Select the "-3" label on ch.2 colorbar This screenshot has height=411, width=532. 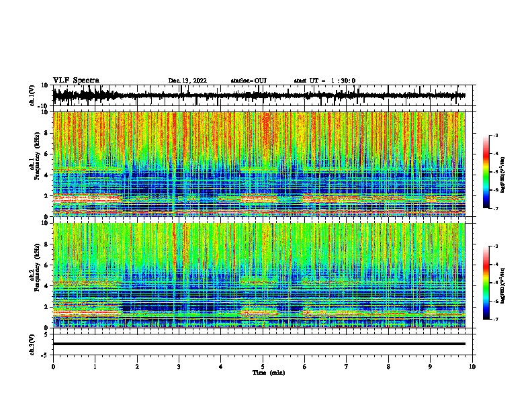tap(496, 246)
